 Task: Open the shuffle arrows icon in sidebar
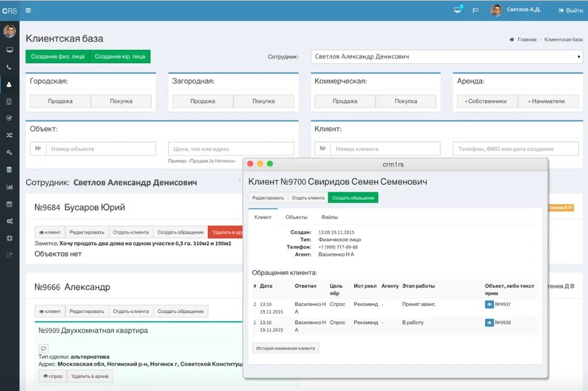[x=10, y=135]
